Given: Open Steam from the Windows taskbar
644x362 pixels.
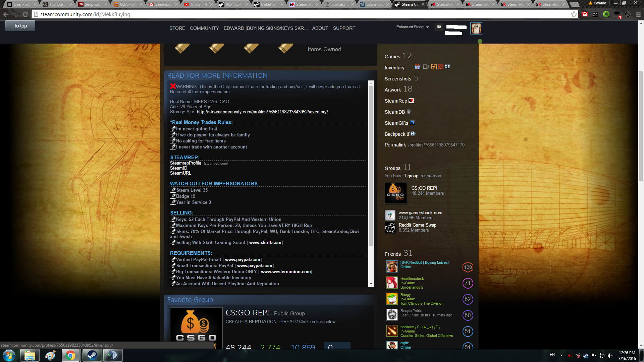Looking at the screenshot, I should (92, 355).
